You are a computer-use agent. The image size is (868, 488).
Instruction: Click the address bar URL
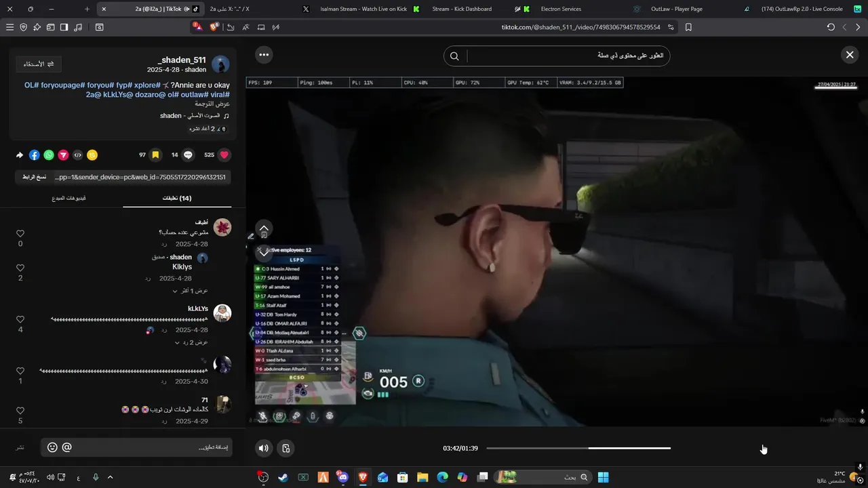tap(580, 27)
